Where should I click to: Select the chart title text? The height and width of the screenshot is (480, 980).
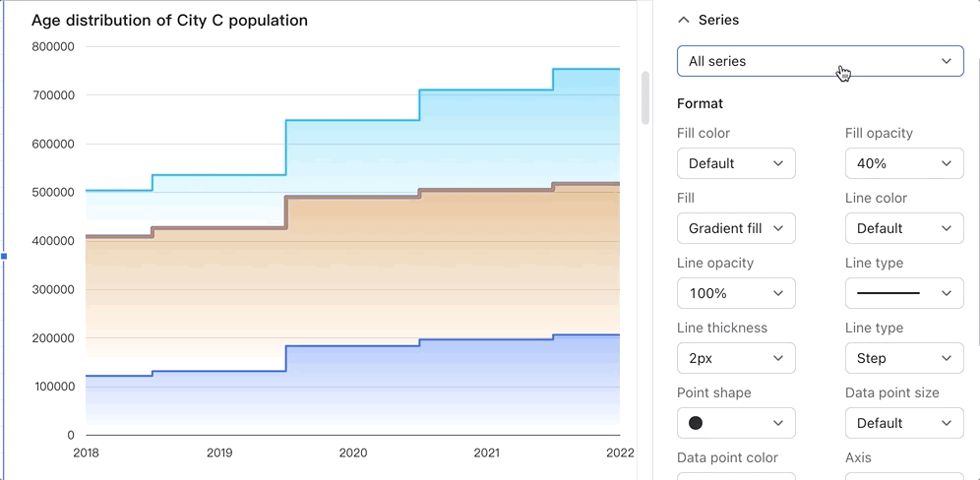[169, 21]
